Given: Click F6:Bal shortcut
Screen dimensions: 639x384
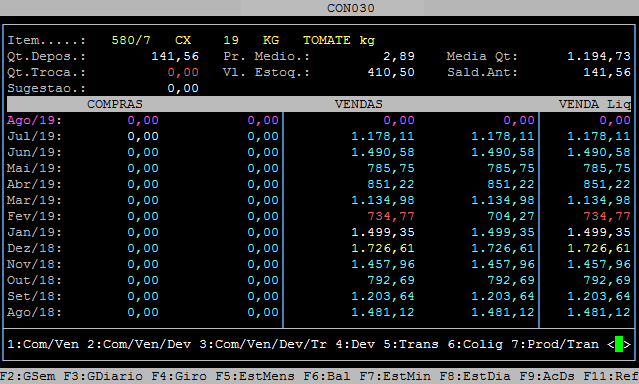Looking at the screenshot, I should pos(327,376).
